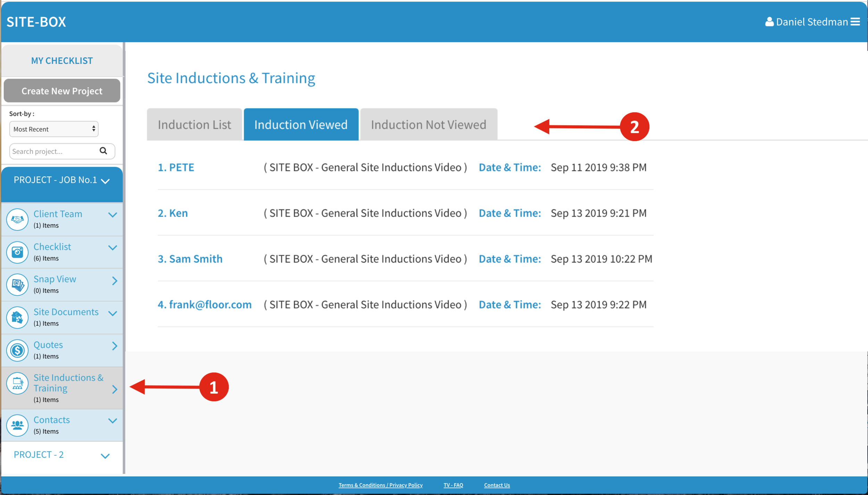868x495 pixels.
Task: Expand the Checklist chevron arrow
Action: (x=112, y=248)
